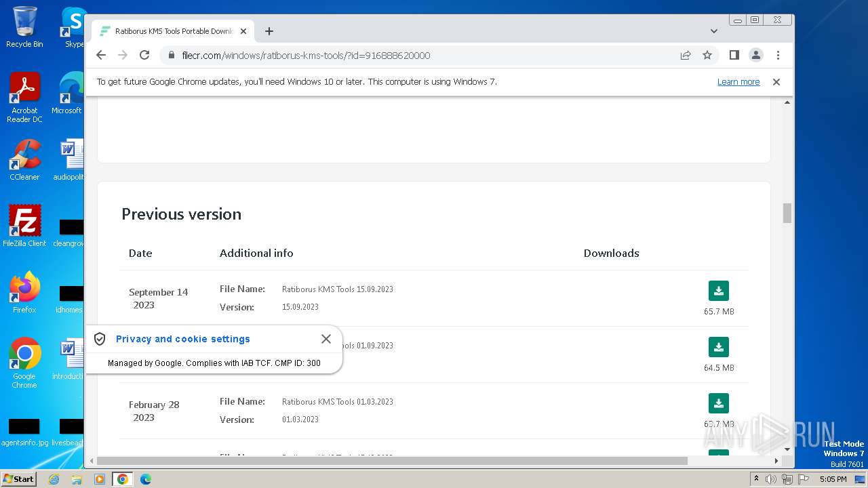This screenshot has height=488, width=868.
Task: Expand the tab search dropdown
Action: tap(714, 31)
